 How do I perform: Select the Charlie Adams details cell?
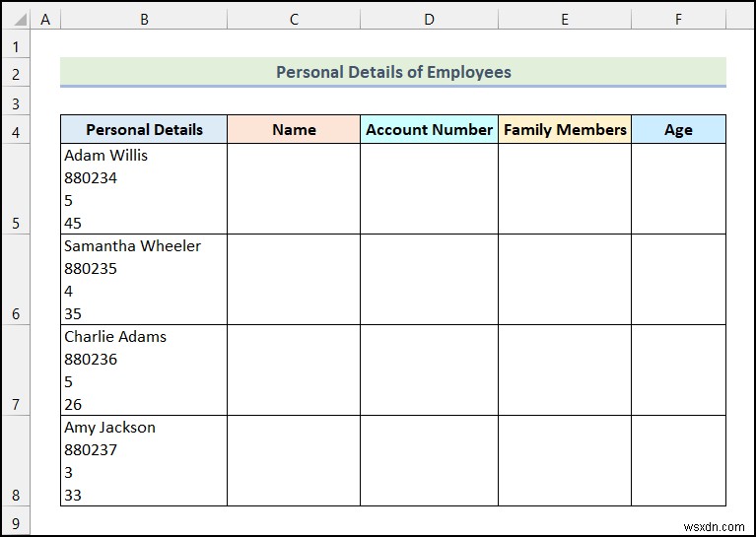(x=144, y=370)
